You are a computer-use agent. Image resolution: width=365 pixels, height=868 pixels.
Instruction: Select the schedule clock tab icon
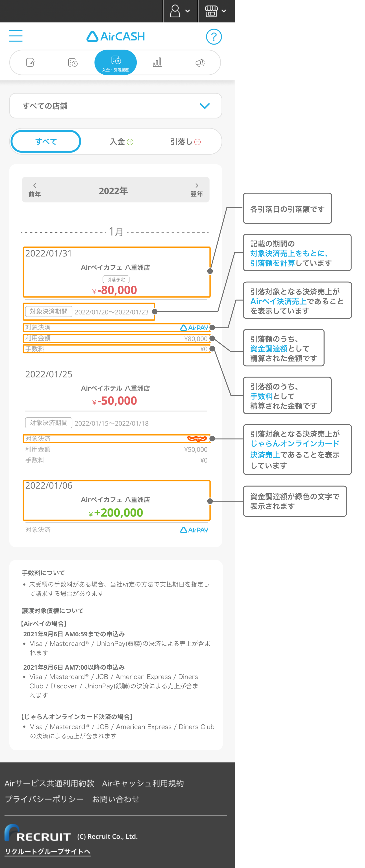(73, 62)
